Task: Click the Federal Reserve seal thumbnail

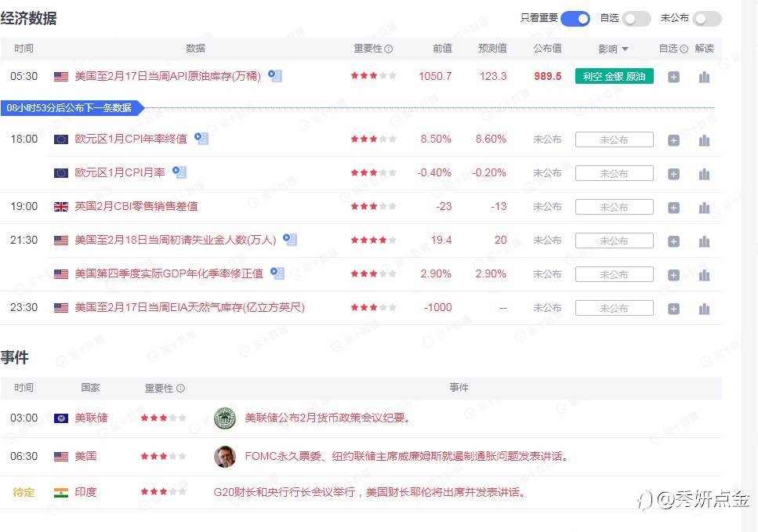Action: (x=225, y=418)
